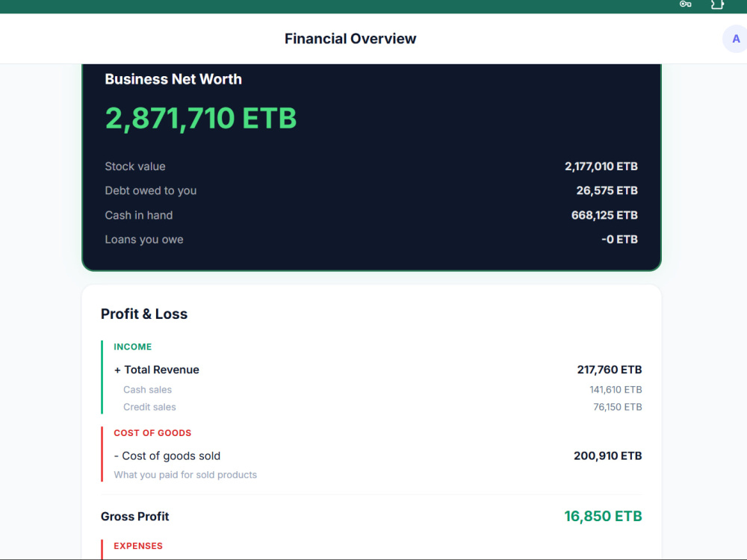Click the Gross Profit label
The width and height of the screenshot is (747, 560).
tap(134, 517)
